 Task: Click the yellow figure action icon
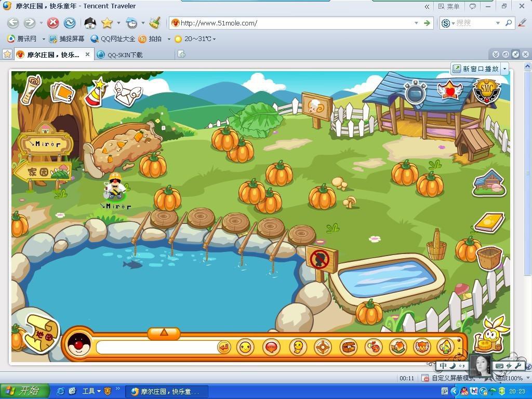click(x=298, y=347)
